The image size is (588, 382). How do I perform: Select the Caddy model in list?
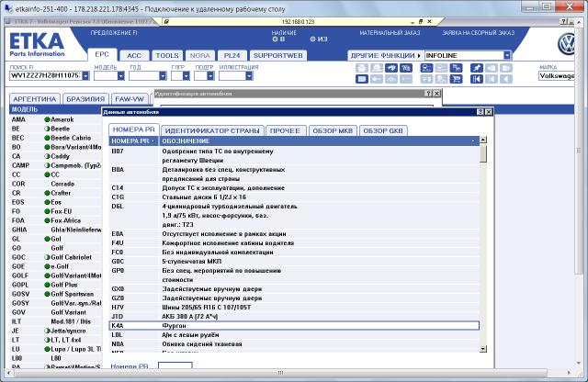(55, 156)
